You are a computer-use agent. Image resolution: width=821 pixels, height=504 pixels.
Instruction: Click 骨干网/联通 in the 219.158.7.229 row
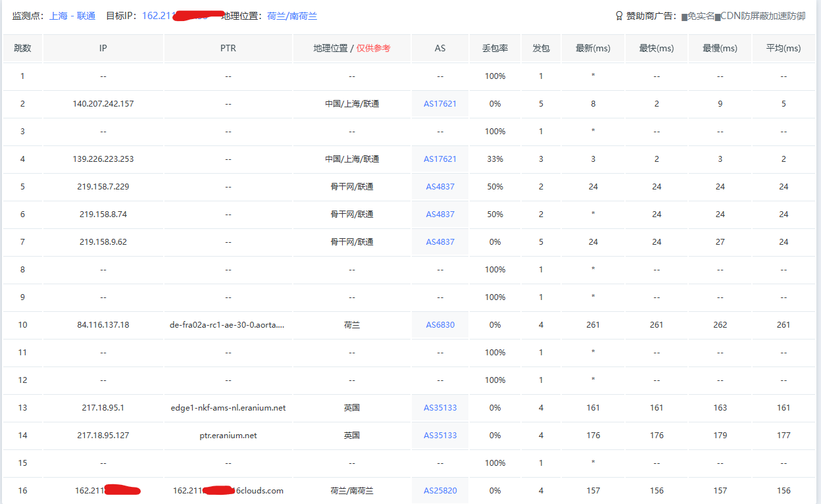point(352,187)
